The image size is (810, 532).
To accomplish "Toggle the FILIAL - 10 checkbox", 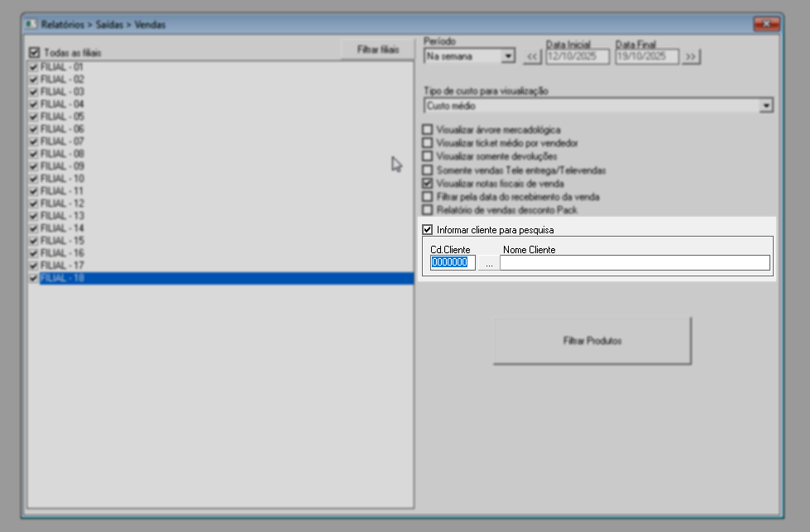I will click(x=34, y=179).
